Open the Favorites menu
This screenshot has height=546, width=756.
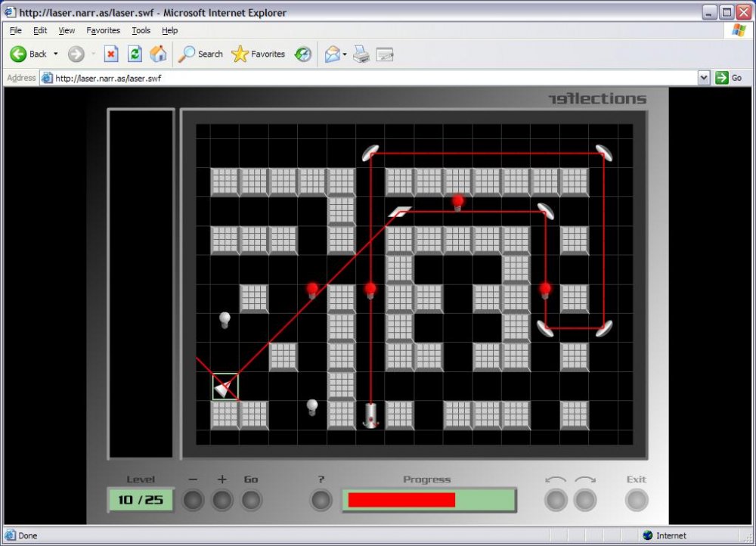[103, 30]
